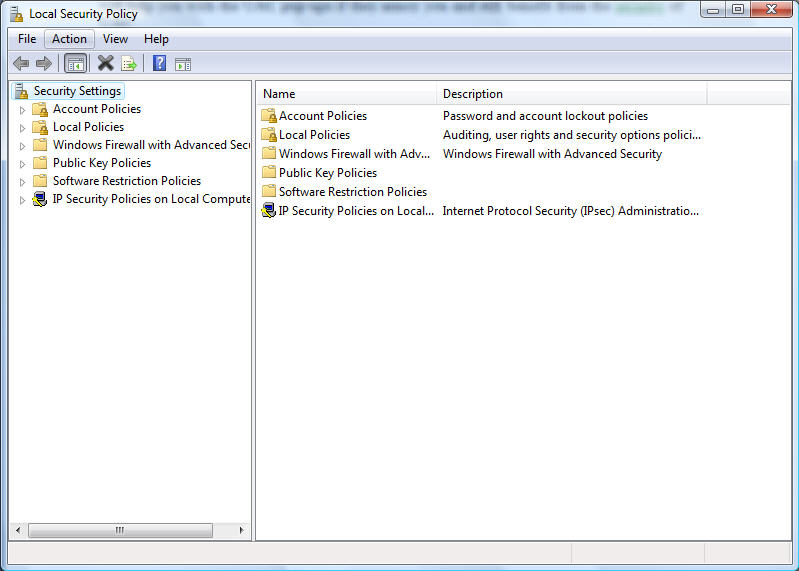This screenshot has width=799, height=571.
Task: Expand the Software Restriction Policies tree node
Action: pos(22,182)
